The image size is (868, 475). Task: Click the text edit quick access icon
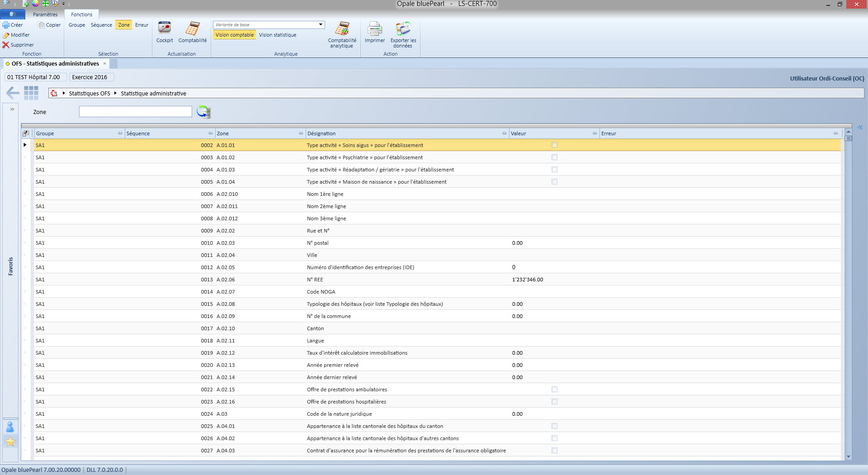pos(56,3)
